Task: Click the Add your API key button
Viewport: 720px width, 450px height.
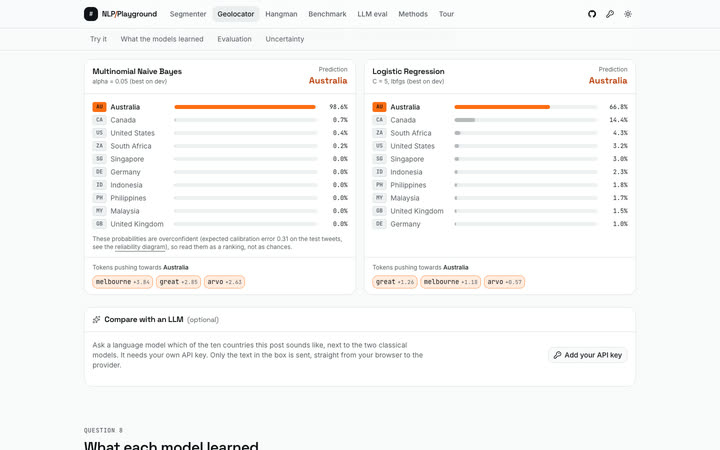Action: click(x=588, y=355)
